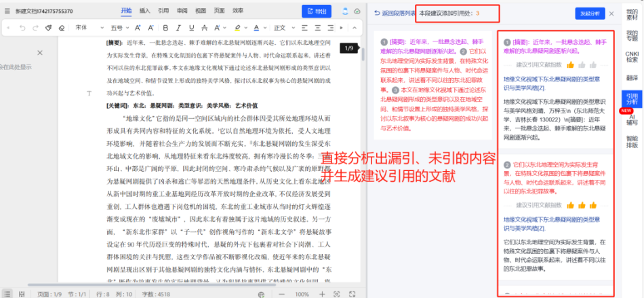
Task: Open the 五号 font size dropdown
Action: point(120,28)
